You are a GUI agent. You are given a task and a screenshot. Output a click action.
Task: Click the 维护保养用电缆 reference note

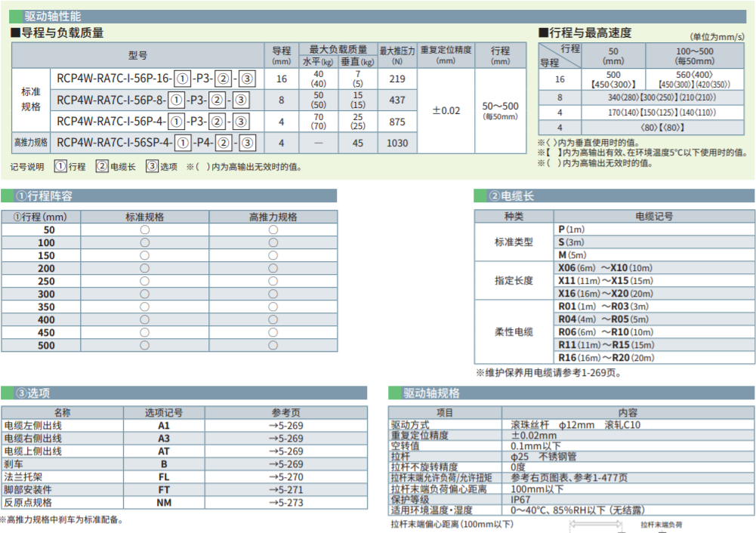coord(548,373)
